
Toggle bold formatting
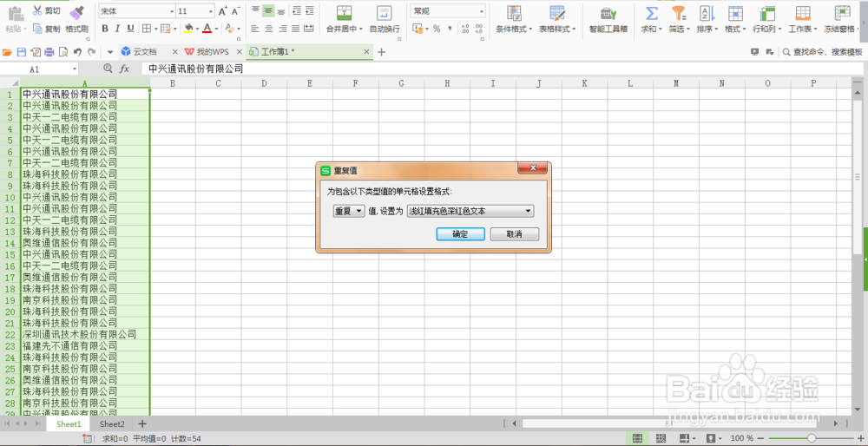105,29
